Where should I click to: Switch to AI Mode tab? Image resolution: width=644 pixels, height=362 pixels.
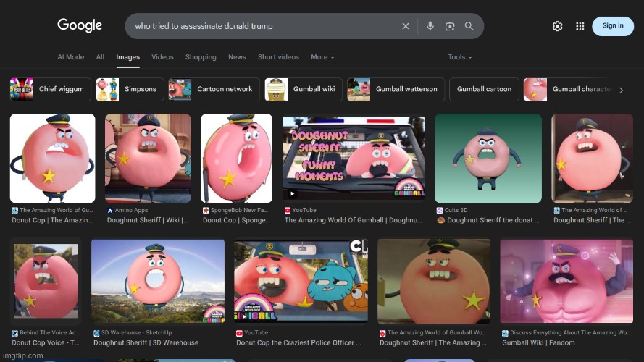(71, 57)
